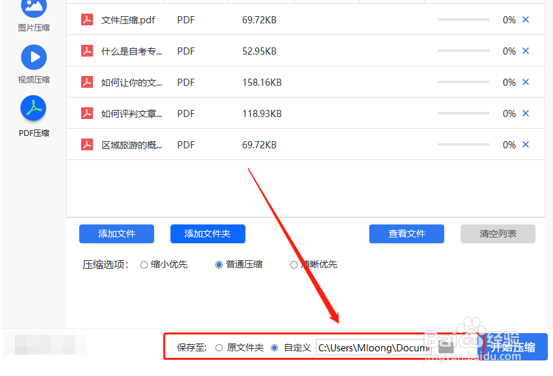This screenshot has width=553, height=376.
Task: Click progress bar of 区域旅游的概... row
Action: (x=463, y=145)
